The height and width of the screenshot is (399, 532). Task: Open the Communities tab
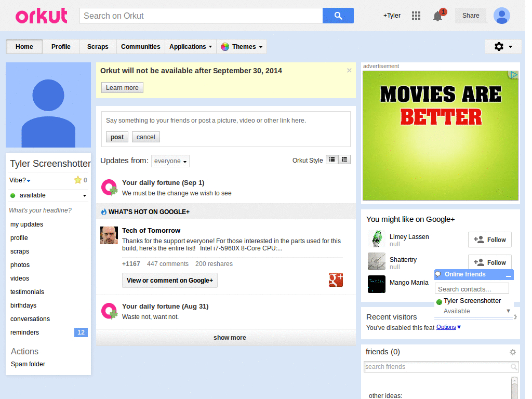coord(140,47)
